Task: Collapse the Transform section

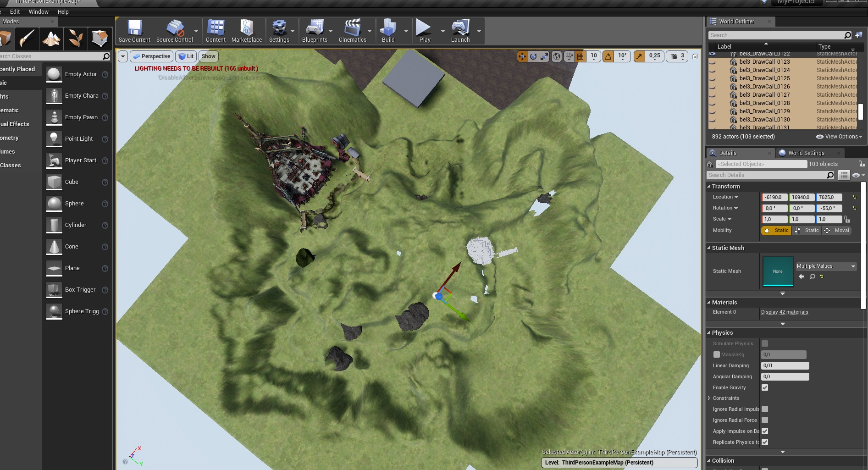Action: [x=709, y=186]
